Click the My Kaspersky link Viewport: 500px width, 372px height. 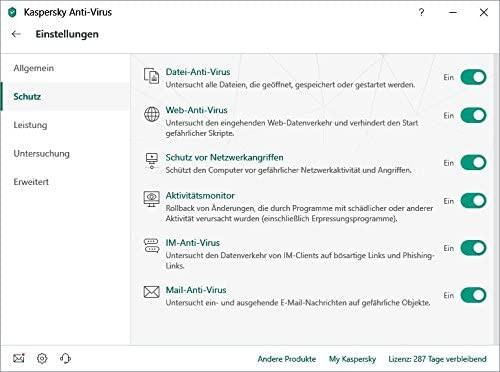pyautogui.click(x=352, y=359)
